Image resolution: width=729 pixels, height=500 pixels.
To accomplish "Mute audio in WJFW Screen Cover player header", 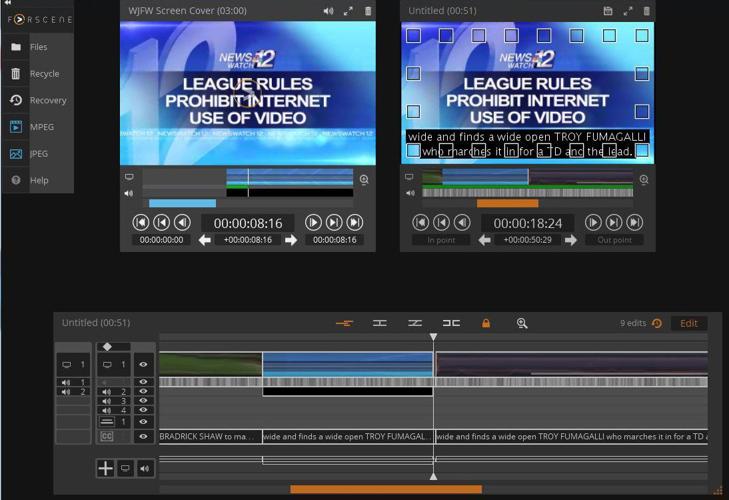I will pyautogui.click(x=328, y=11).
